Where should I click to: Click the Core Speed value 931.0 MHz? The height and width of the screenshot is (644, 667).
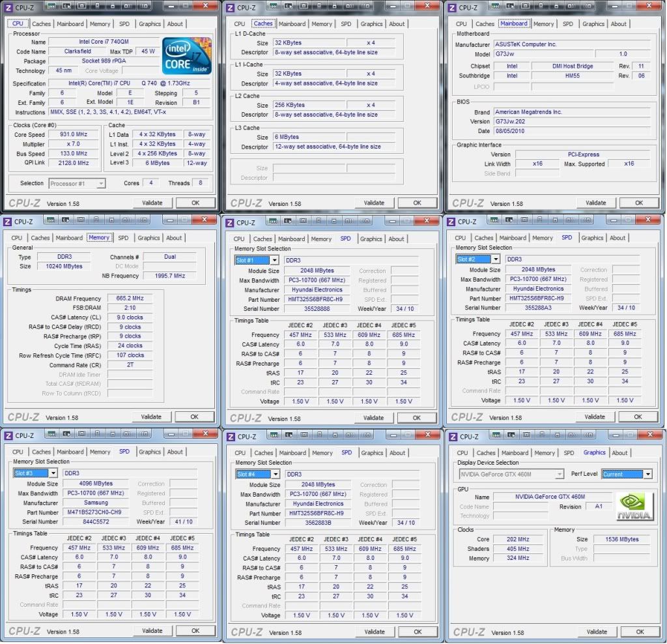coord(74,134)
